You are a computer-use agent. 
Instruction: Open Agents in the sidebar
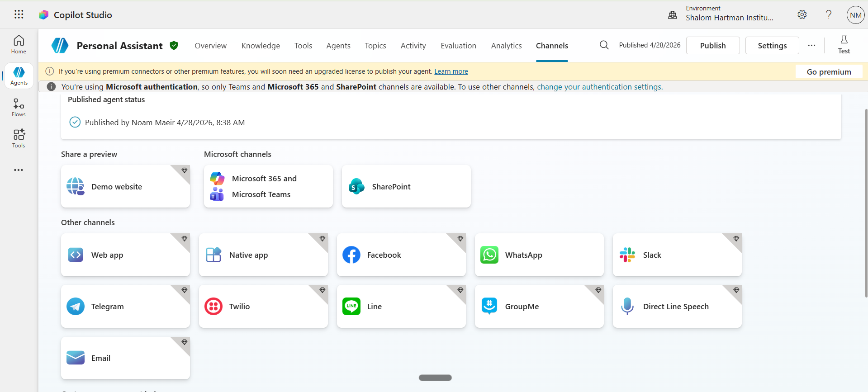click(19, 76)
